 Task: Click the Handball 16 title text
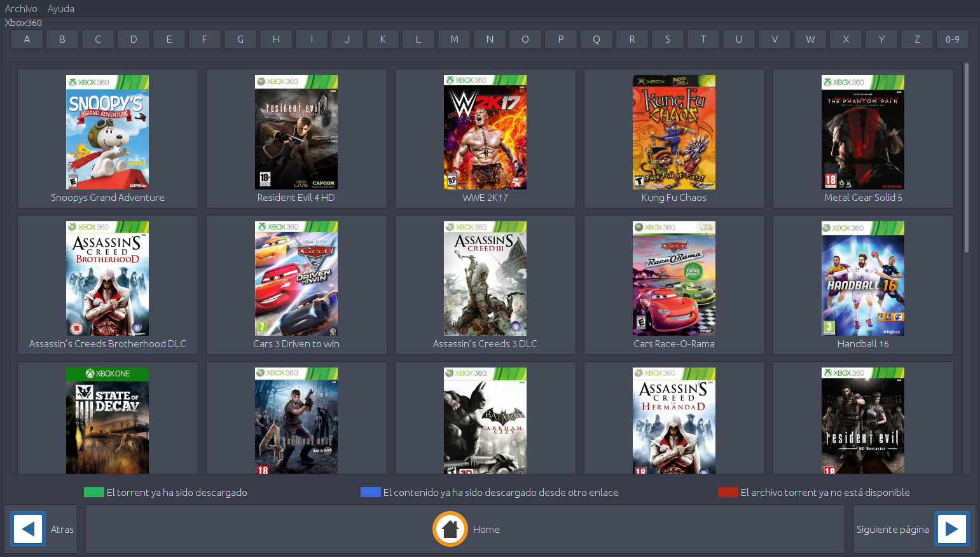pyautogui.click(x=863, y=344)
